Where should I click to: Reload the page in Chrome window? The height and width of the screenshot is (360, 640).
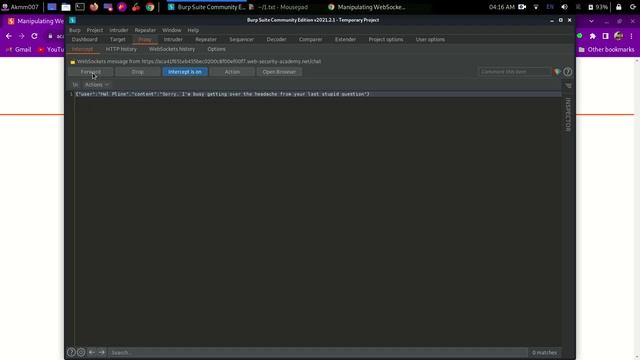[x=34, y=36]
